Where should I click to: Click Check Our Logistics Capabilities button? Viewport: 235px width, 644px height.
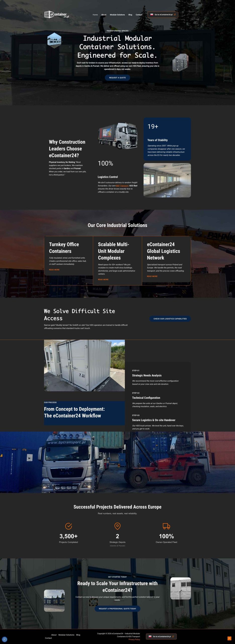pyautogui.click(x=170, y=319)
